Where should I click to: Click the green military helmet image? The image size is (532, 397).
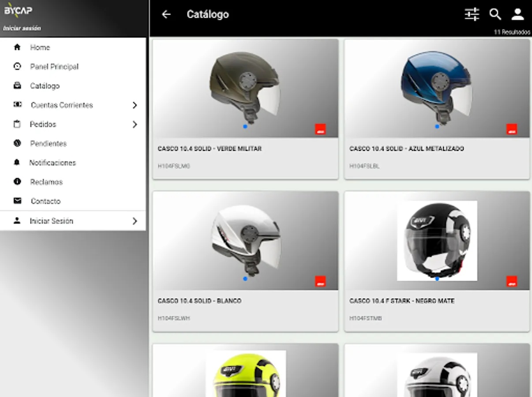pyautogui.click(x=245, y=87)
